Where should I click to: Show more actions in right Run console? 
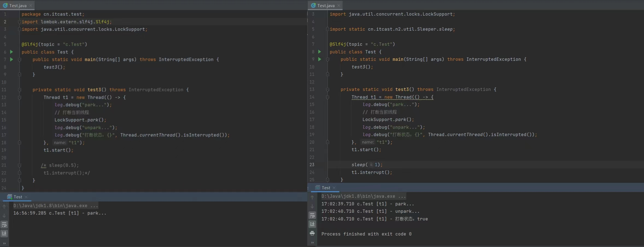[312, 243]
